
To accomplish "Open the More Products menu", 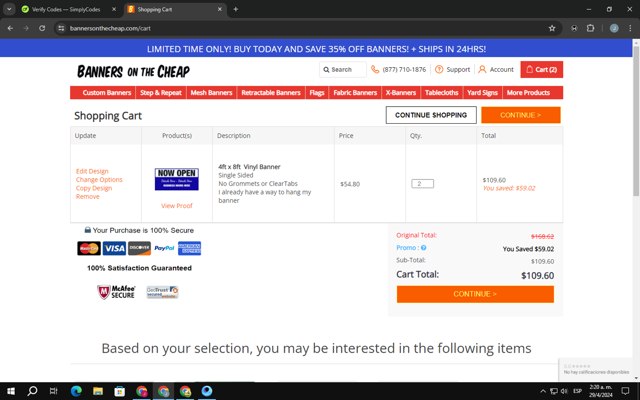I will [x=528, y=93].
